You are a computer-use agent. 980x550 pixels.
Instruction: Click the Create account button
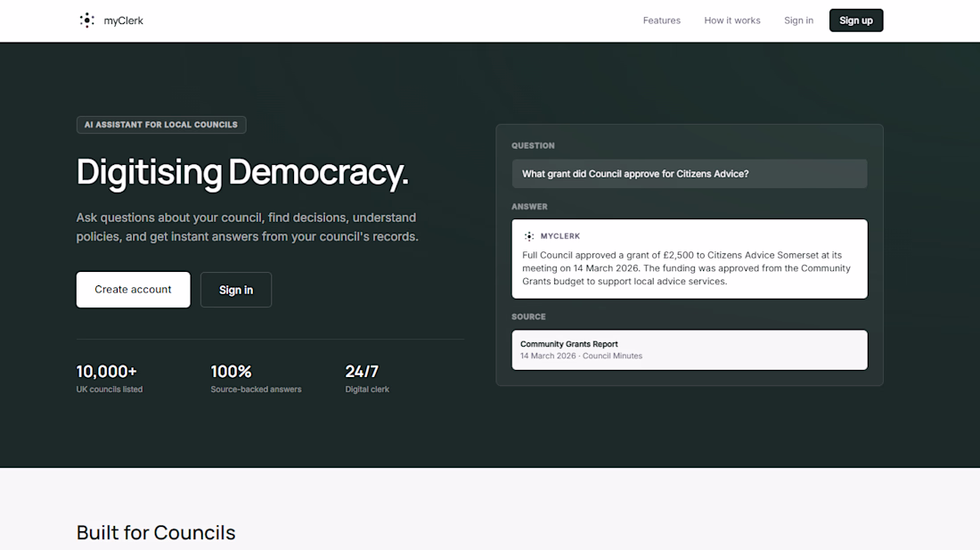pyautogui.click(x=133, y=290)
